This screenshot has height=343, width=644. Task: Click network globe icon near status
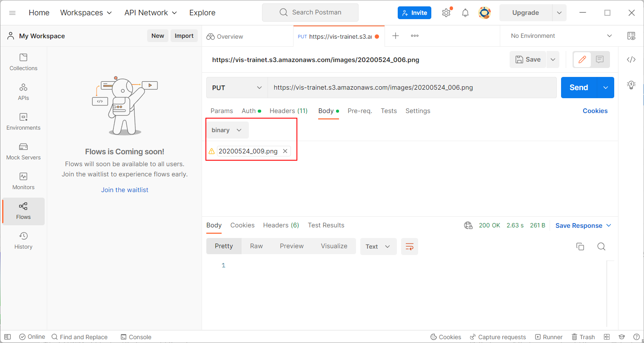point(468,225)
